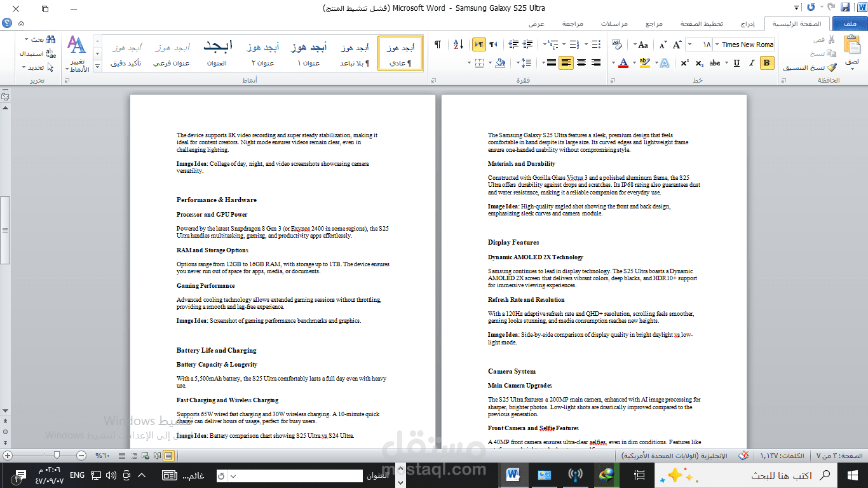The image size is (868, 488).
Task: Select the عادي (Normal) style
Action: pyautogui.click(x=400, y=53)
